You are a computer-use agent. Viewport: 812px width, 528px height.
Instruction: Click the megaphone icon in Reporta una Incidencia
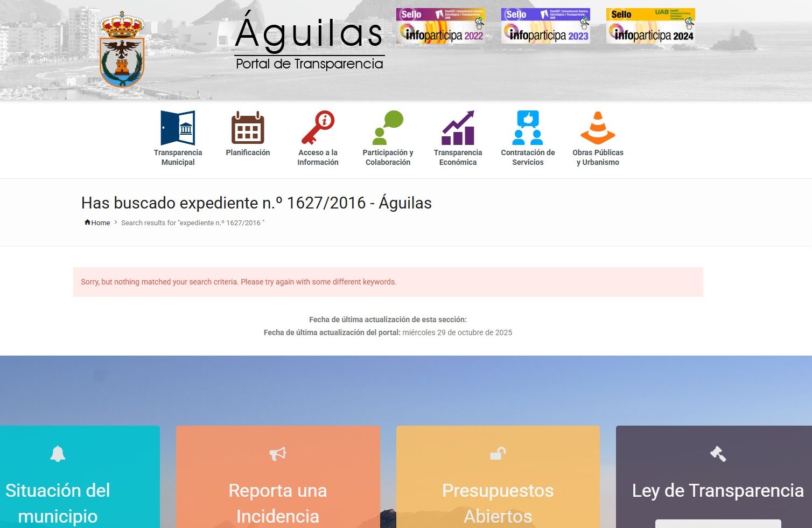click(x=278, y=454)
